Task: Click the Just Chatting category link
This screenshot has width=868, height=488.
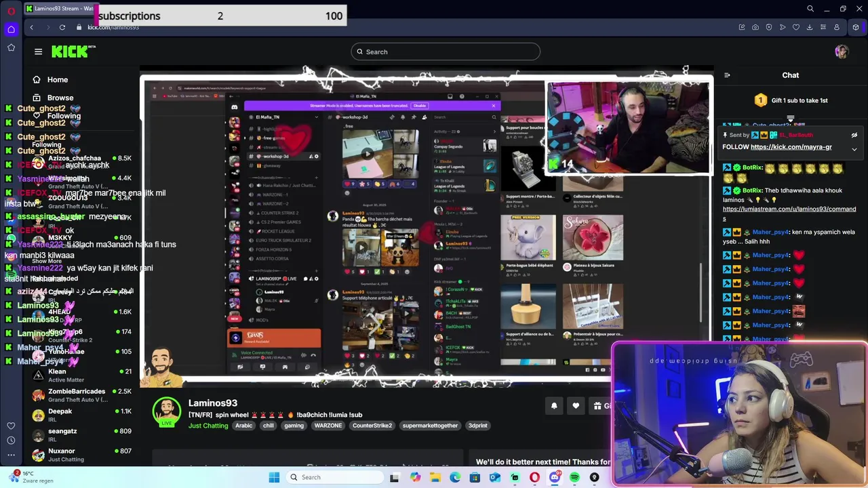Action: click(x=208, y=426)
